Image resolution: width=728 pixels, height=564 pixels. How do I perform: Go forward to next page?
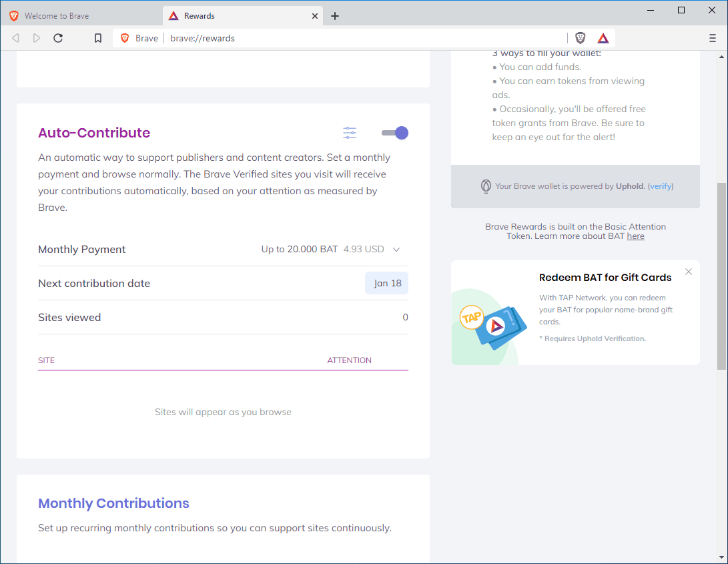[x=37, y=38]
